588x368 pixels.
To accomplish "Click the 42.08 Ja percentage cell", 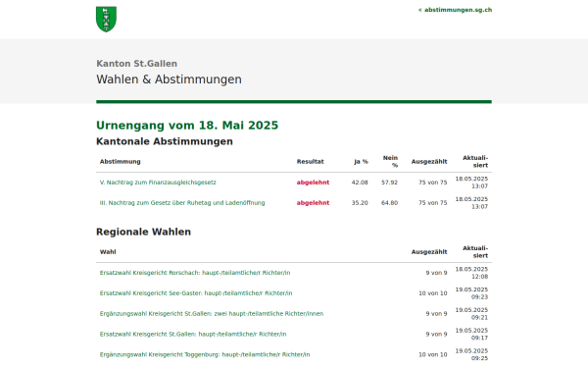I will (x=360, y=183).
